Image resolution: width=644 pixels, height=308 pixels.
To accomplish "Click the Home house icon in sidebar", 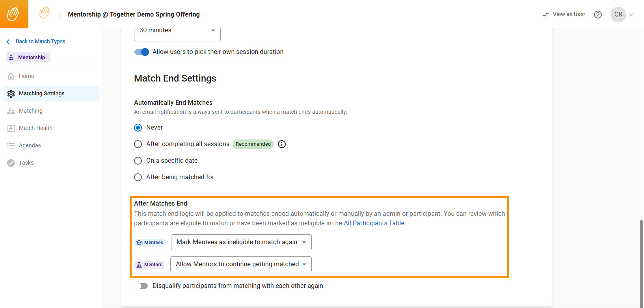I will pyautogui.click(x=11, y=76).
